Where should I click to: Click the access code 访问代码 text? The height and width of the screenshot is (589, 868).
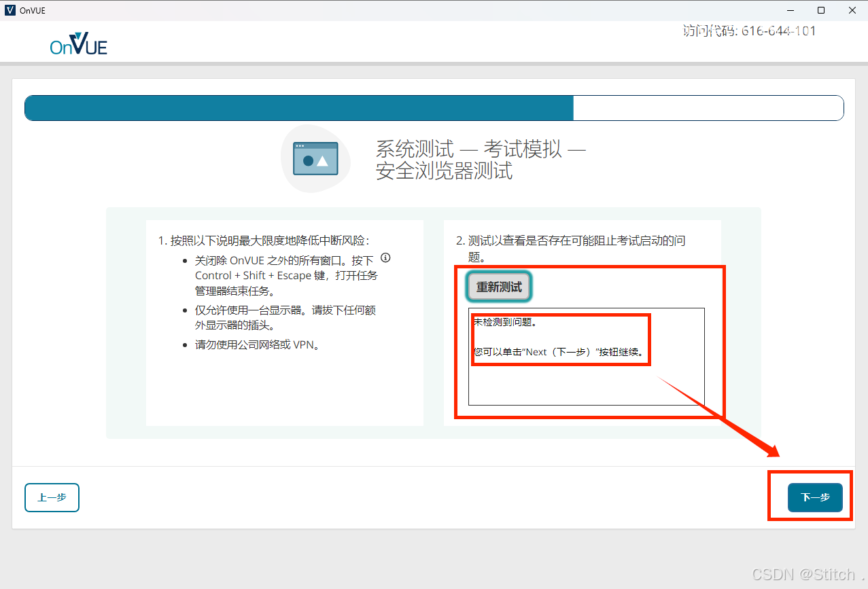749,31
